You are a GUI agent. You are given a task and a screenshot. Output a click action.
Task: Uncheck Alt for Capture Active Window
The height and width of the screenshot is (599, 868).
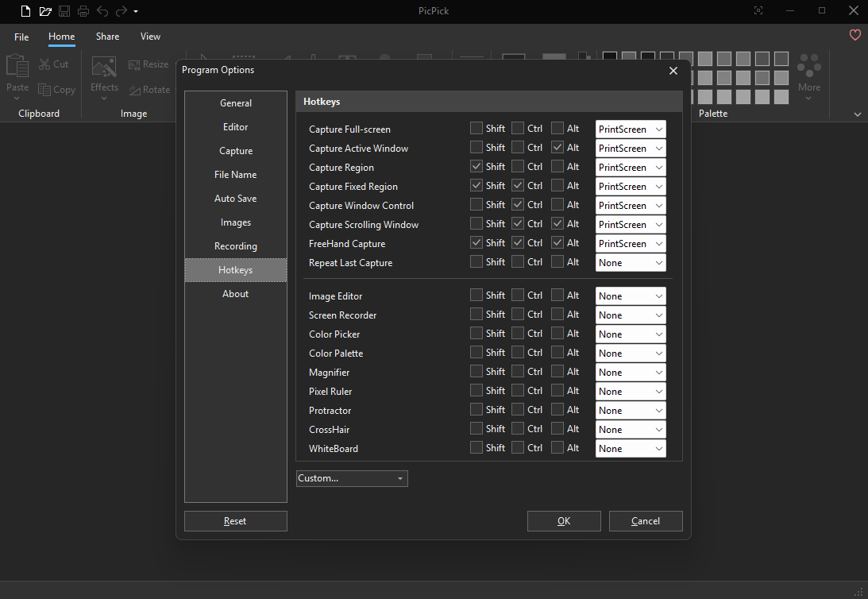click(557, 147)
